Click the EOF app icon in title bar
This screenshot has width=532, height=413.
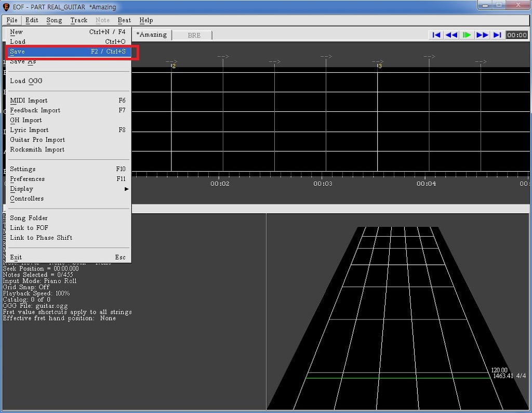[x=6, y=7]
